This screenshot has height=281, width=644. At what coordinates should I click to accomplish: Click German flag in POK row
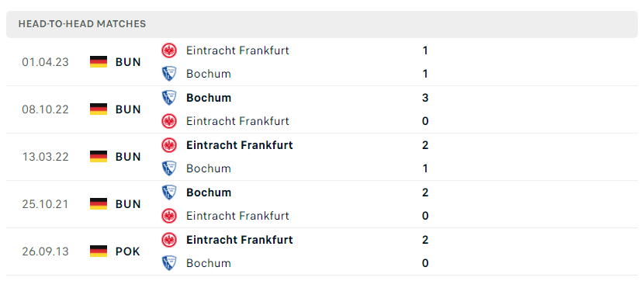tap(99, 251)
